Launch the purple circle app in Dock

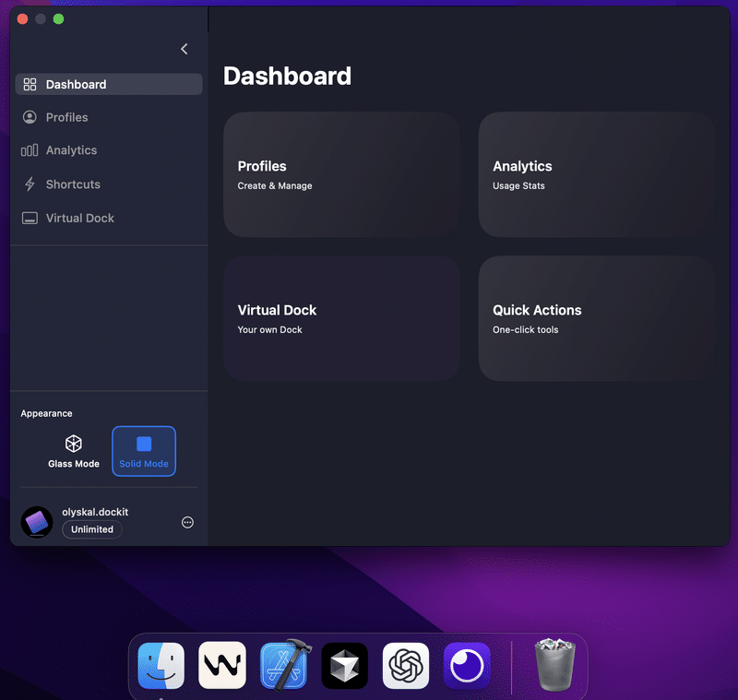point(467,666)
